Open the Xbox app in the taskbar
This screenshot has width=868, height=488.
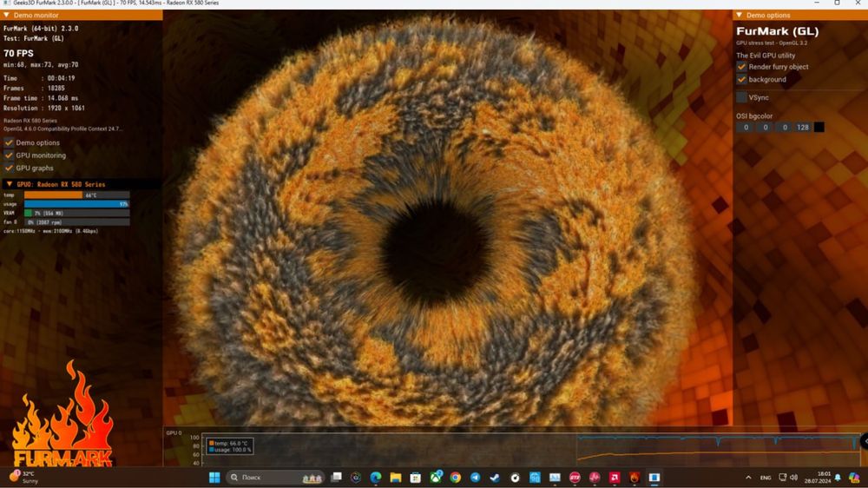(436, 477)
